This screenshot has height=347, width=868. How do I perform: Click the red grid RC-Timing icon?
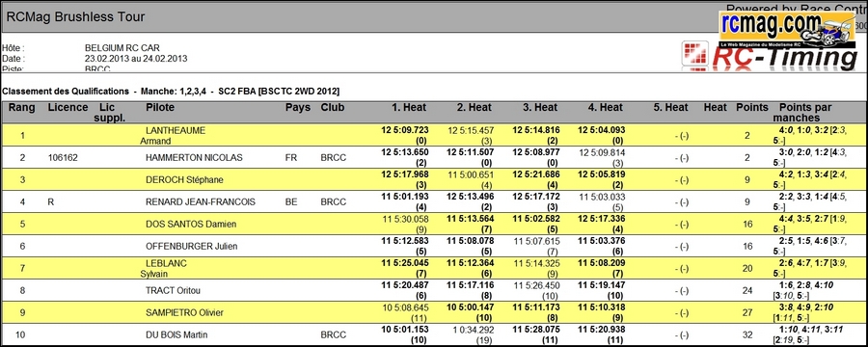click(x=694, y=56)
